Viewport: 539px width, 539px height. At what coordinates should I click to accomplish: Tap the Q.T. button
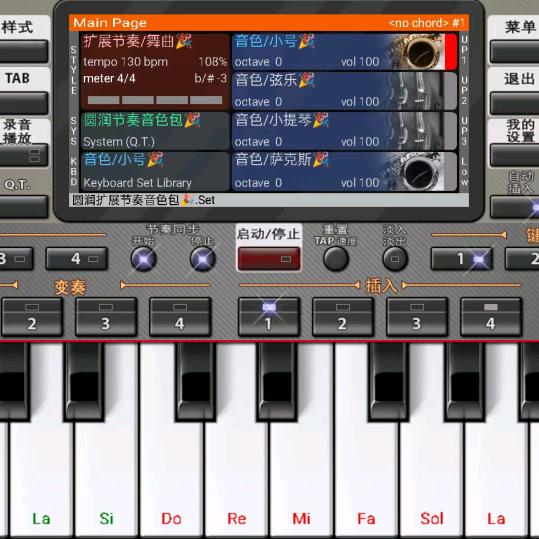point(23,207)
